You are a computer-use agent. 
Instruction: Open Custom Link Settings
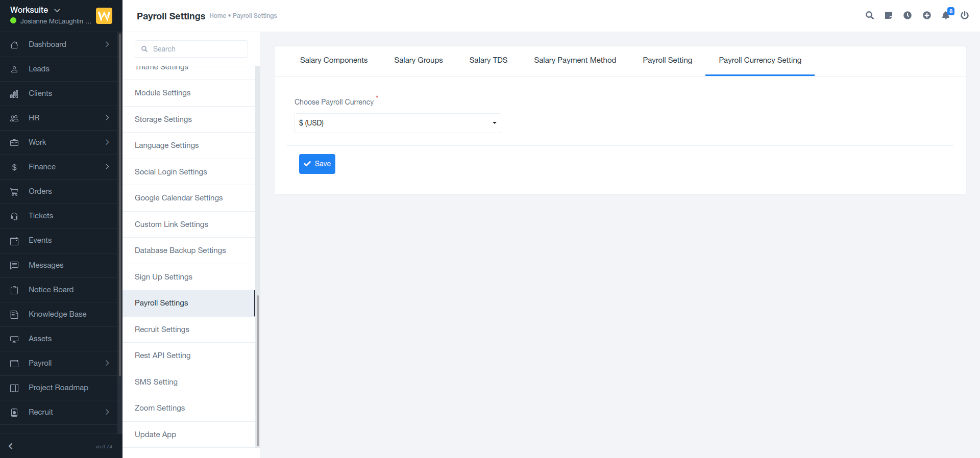coord(189,224)
